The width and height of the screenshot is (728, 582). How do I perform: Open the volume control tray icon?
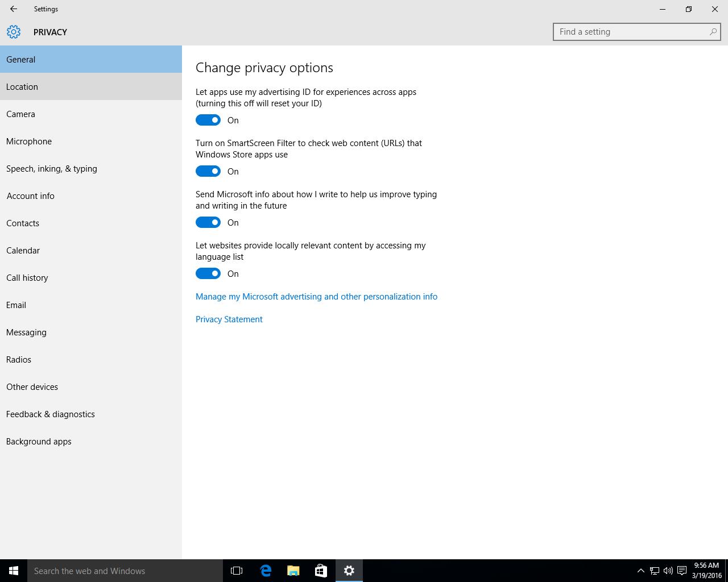point(668,571)
